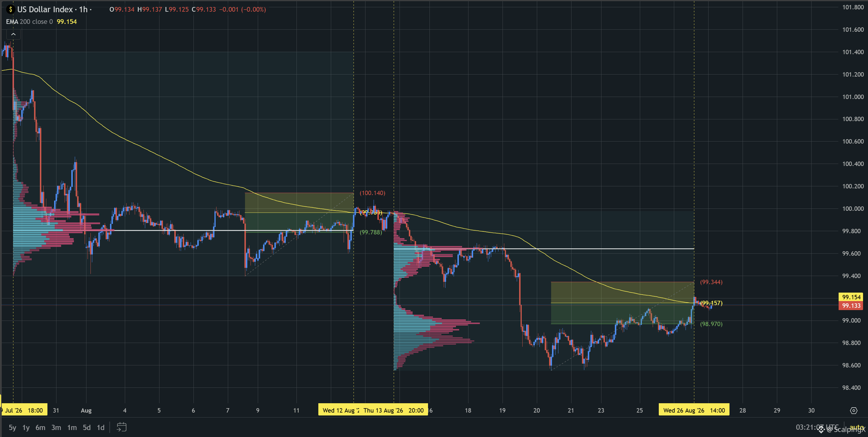
Task: Click the yellow (99.157) price level label
Action: click(x=711, y=303)
